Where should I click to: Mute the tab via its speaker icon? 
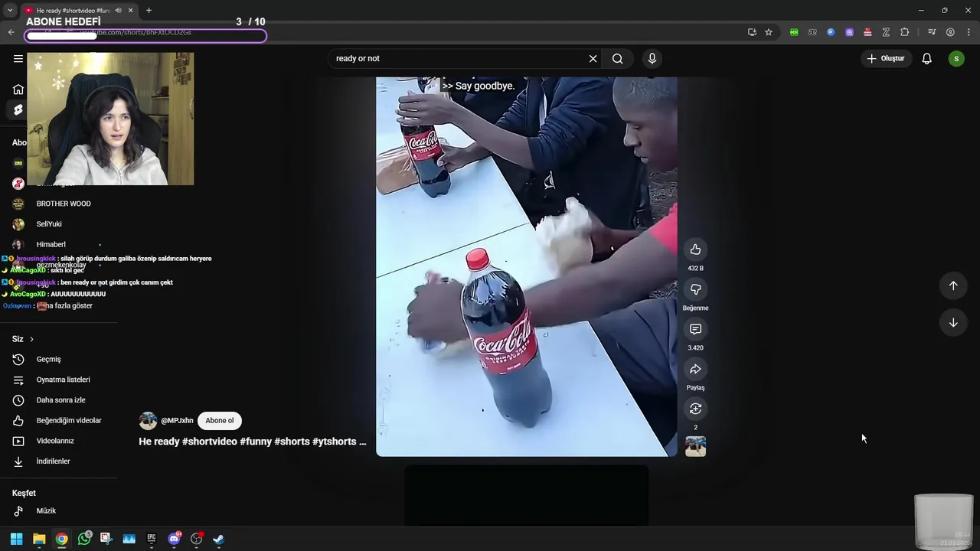[x=118, y=11]
